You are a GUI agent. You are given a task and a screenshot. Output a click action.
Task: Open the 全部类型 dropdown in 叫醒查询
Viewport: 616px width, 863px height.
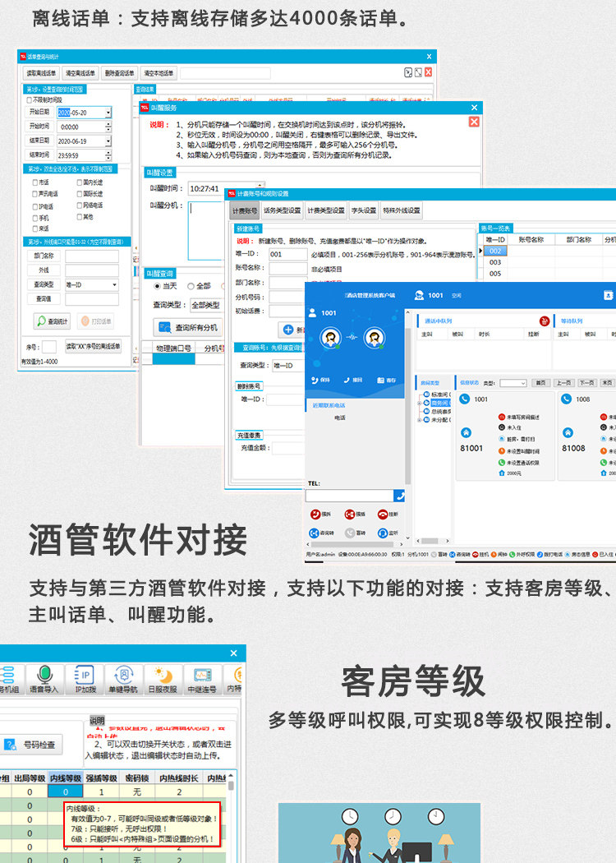point(205,305)
